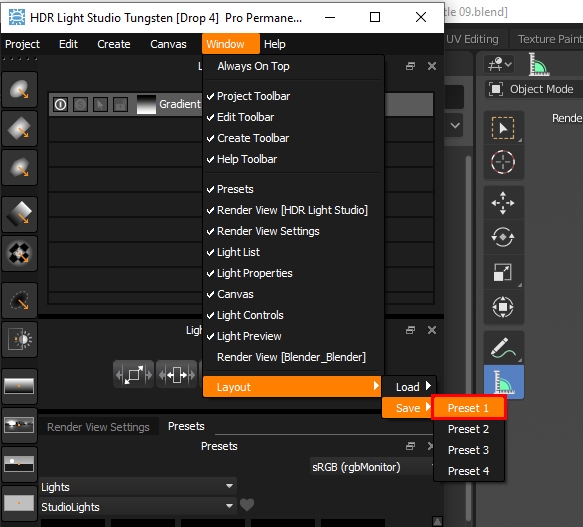Enable Render View [Blender_Blender]
The height and width of the screenshot is (527, 583).
(x=292, y=357)
